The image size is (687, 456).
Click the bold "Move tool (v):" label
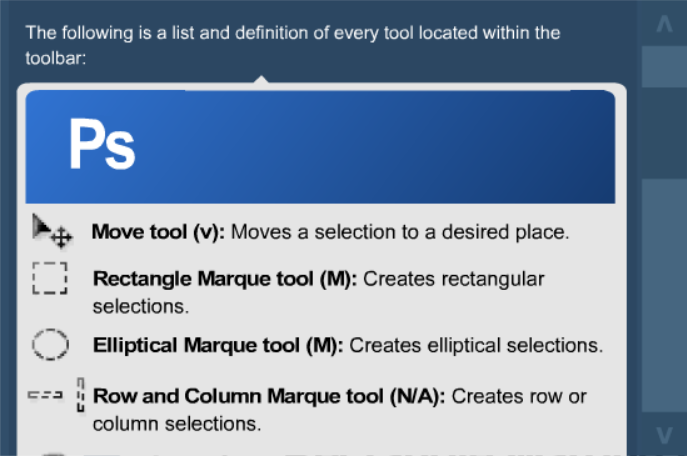[x=159, y=232]
